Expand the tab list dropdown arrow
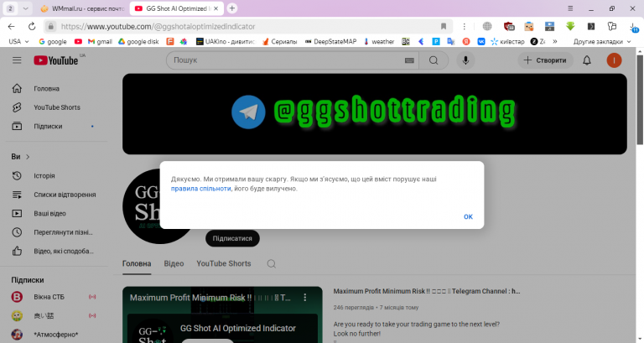 click(25, 8)
